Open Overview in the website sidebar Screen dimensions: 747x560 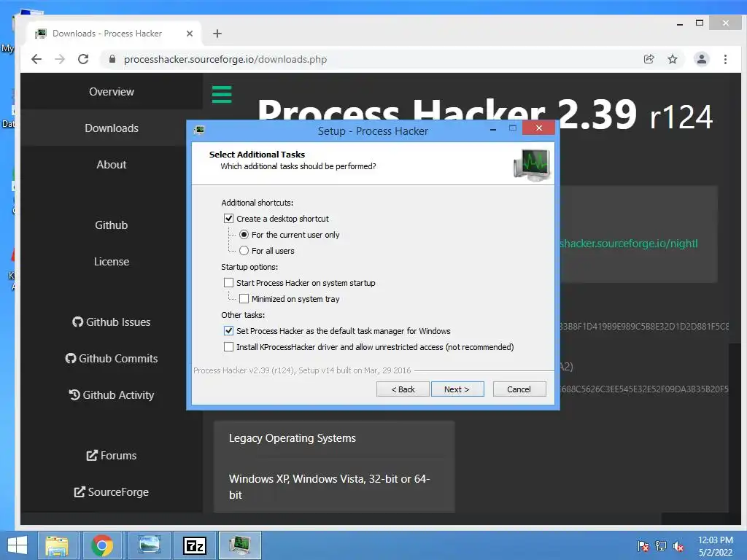pyautogui.click(x=112, y=91)
